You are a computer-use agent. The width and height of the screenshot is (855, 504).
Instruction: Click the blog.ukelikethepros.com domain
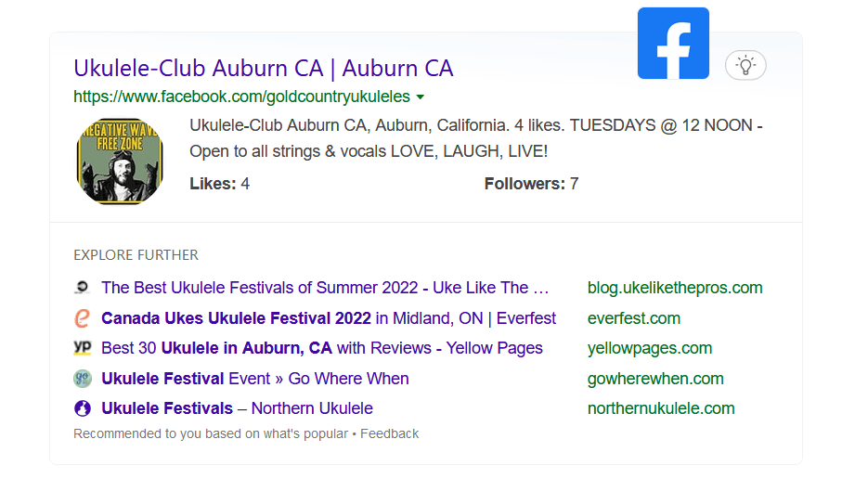[x=675, y=288]
